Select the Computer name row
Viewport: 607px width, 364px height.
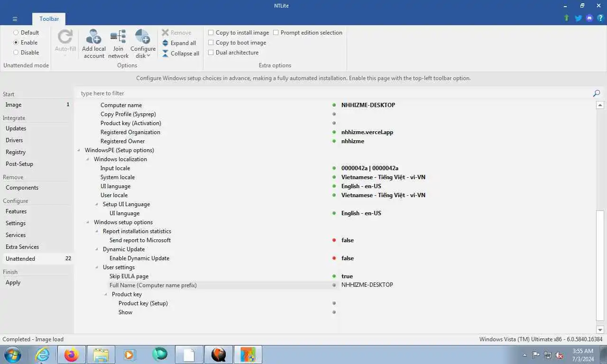pos(335,105)
